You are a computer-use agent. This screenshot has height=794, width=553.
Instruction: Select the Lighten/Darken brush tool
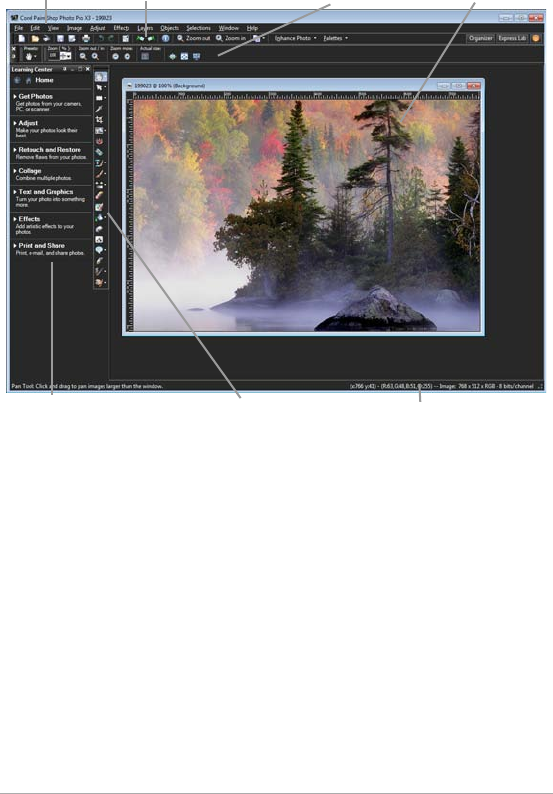click(100, 184)
